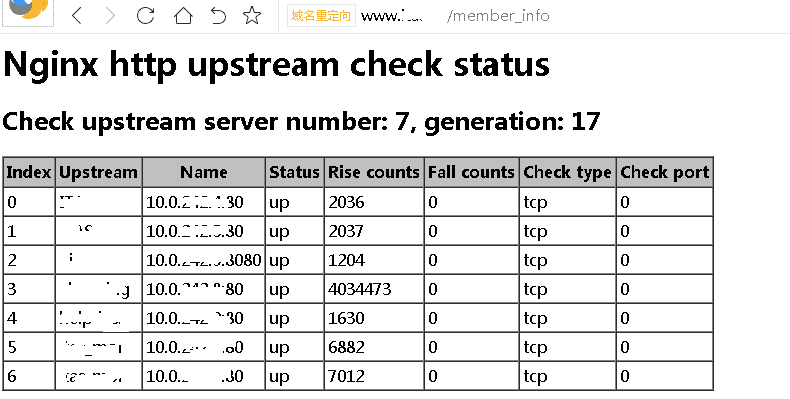Viewport: 790px width, 399px height.
Task: Click the address bar URL ending member_info
Action: coord(455,16)
